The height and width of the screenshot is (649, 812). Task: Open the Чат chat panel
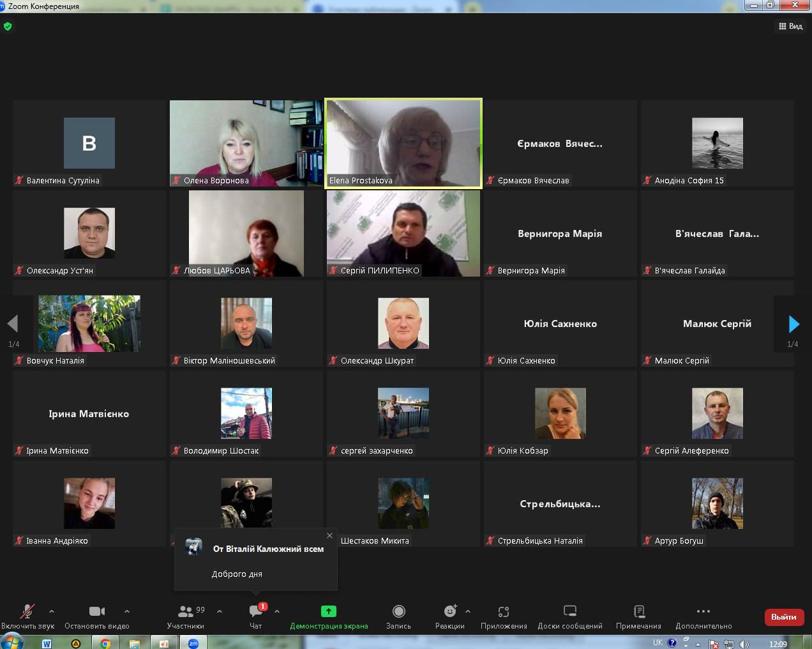point(256,615)
